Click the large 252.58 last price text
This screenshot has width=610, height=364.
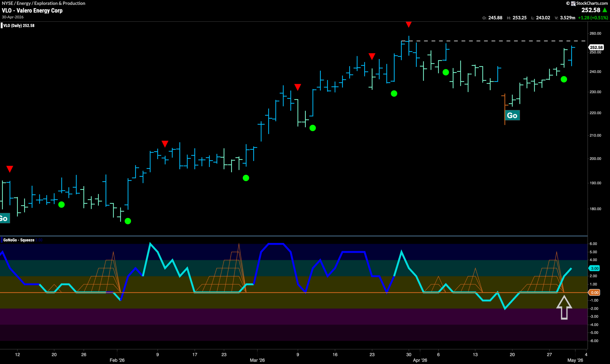(591, 10)
